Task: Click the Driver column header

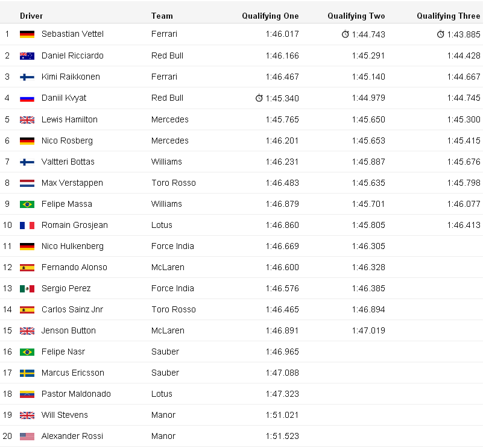Action: 31,16
